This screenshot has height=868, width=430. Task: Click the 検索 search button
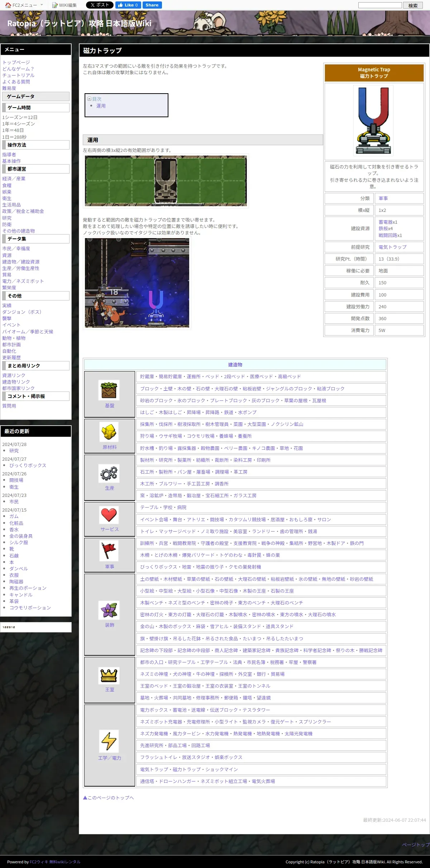[x=413, y=5]
